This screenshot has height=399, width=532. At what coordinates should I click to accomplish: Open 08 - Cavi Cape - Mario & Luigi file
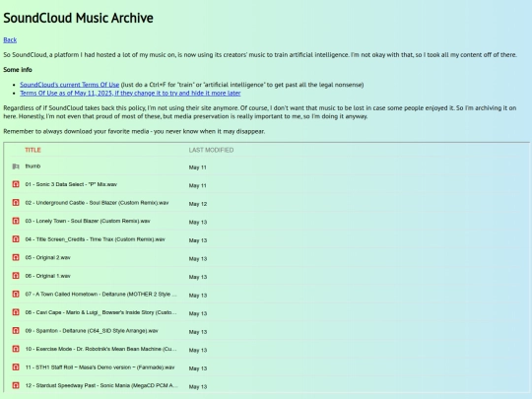[x=100, y=312]
